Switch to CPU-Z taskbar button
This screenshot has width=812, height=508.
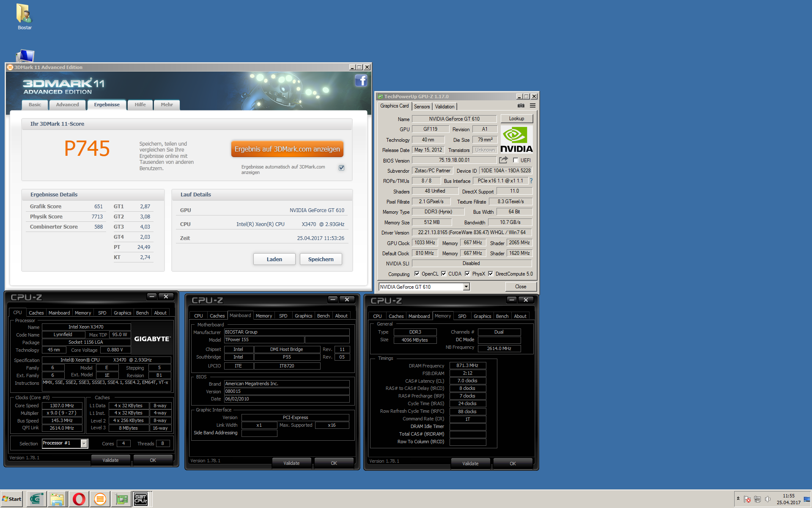pos(141,499)
